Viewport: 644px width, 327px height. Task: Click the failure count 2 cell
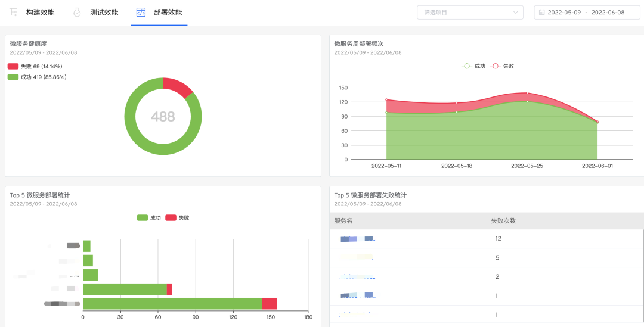click(497, 277)
